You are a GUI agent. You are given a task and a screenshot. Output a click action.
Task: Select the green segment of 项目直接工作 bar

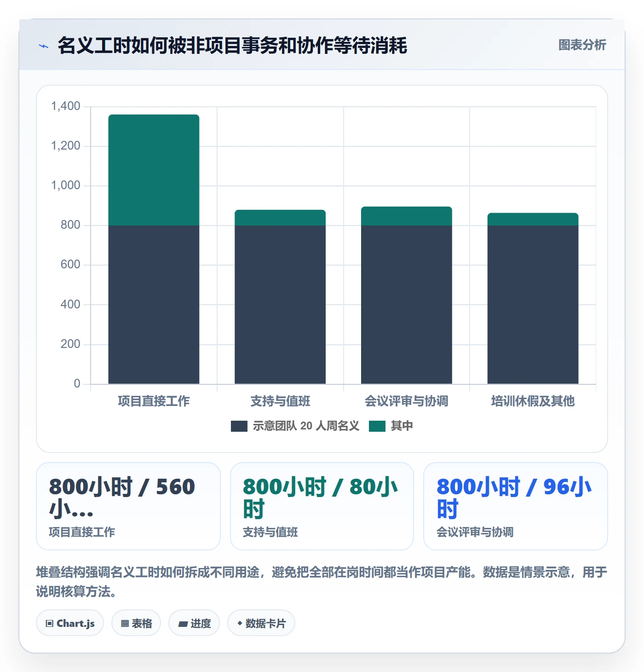[154, 170]
